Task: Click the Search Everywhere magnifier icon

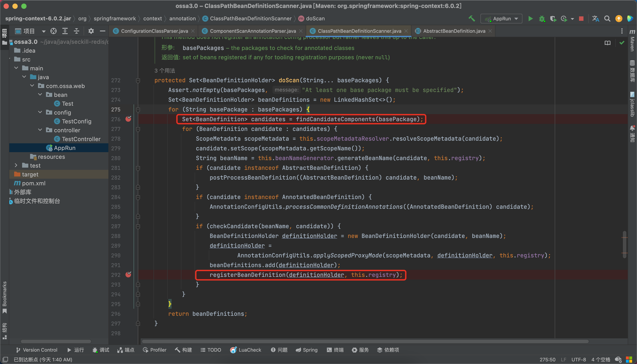Action: [x=607, y=19]
